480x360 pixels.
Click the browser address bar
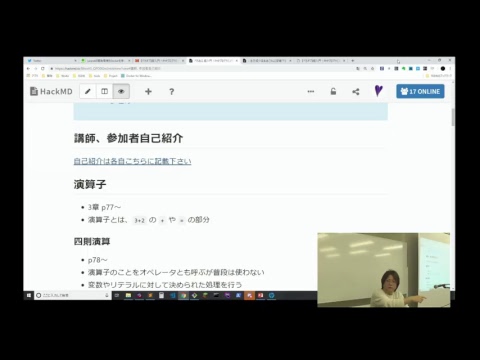200,68
